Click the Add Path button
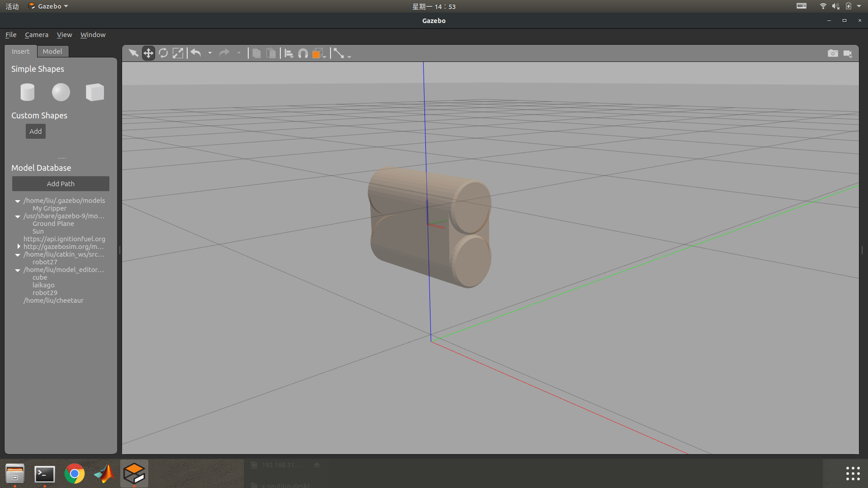The image size is (868, 488). click(x=61, y=184)
